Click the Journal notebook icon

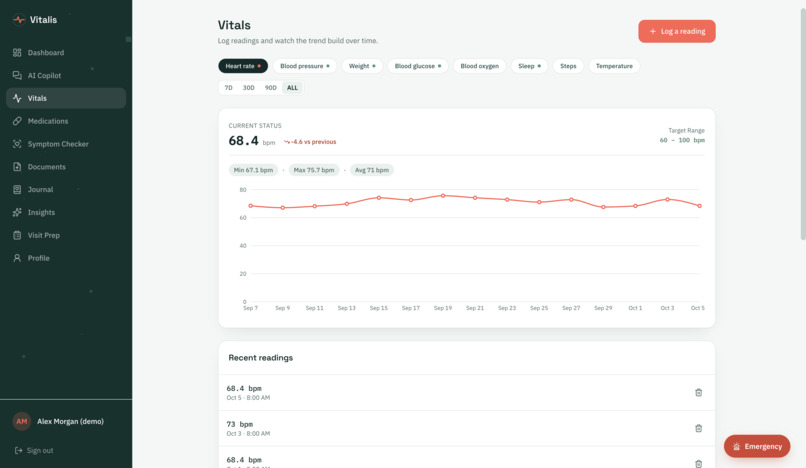click(17, 189)
